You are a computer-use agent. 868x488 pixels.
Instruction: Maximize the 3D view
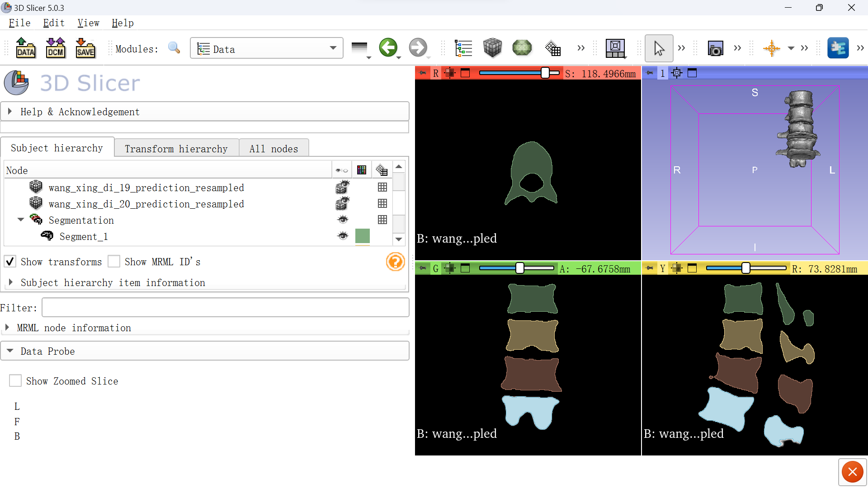click(692, 73)
